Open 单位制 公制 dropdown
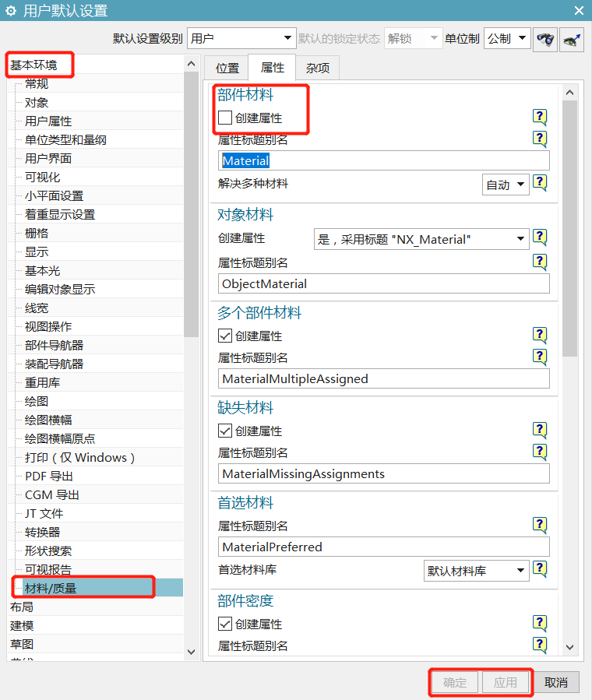 click(x=507, y=38)
